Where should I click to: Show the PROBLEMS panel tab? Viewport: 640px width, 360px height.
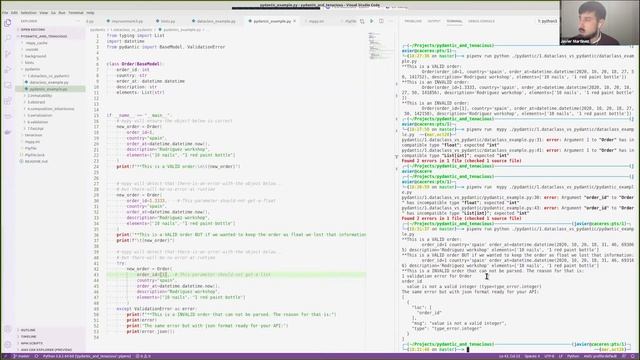(413, 21)
